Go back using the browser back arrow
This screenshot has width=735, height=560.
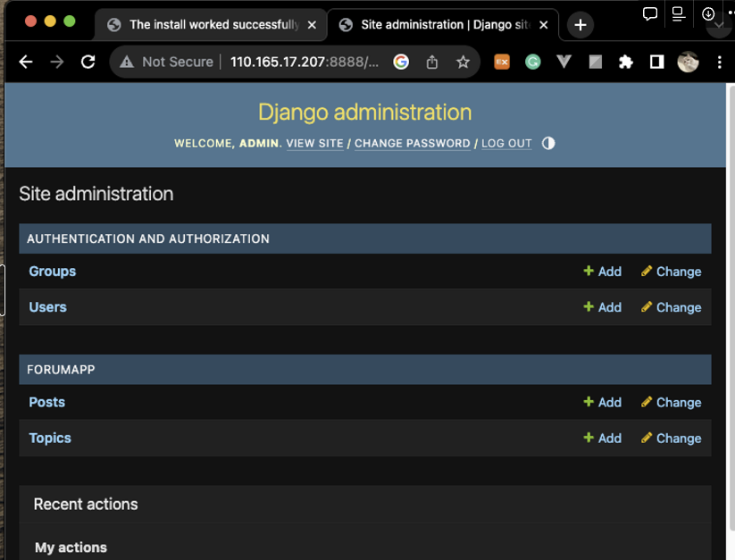pos(26,62)
